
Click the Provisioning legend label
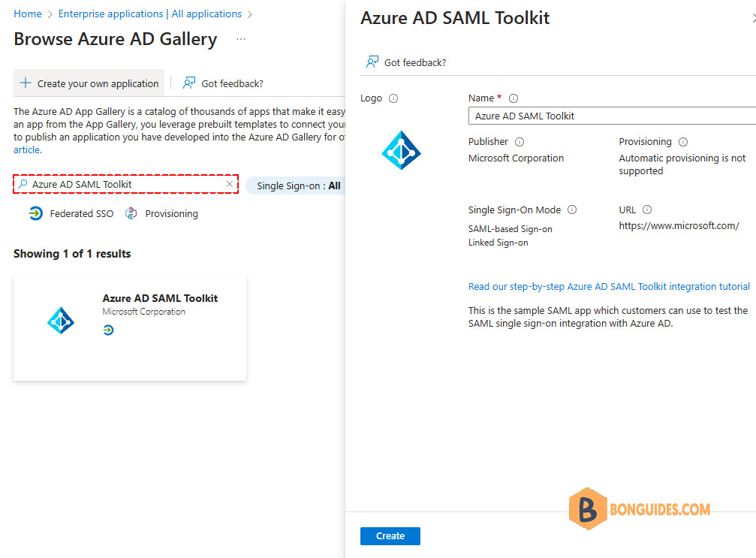(x=172, y=213)
